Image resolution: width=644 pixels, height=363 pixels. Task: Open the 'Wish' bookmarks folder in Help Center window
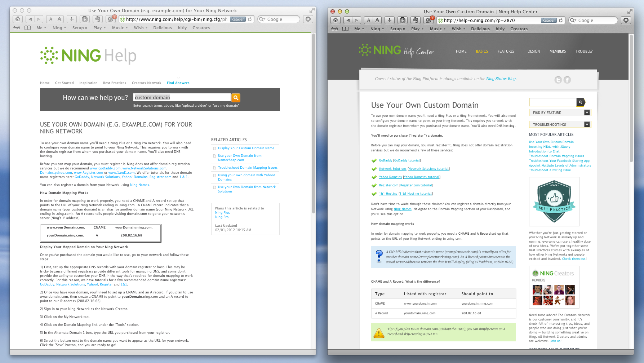coord(459,29)
